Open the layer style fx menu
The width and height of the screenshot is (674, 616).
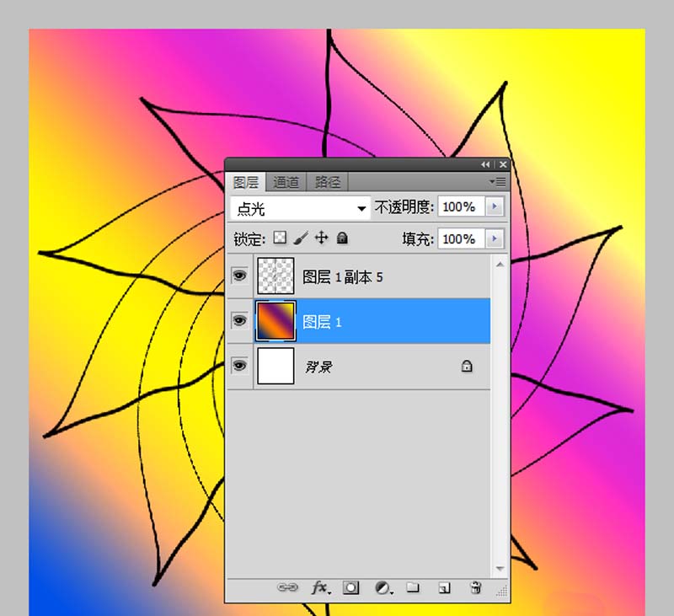point(321,587)
